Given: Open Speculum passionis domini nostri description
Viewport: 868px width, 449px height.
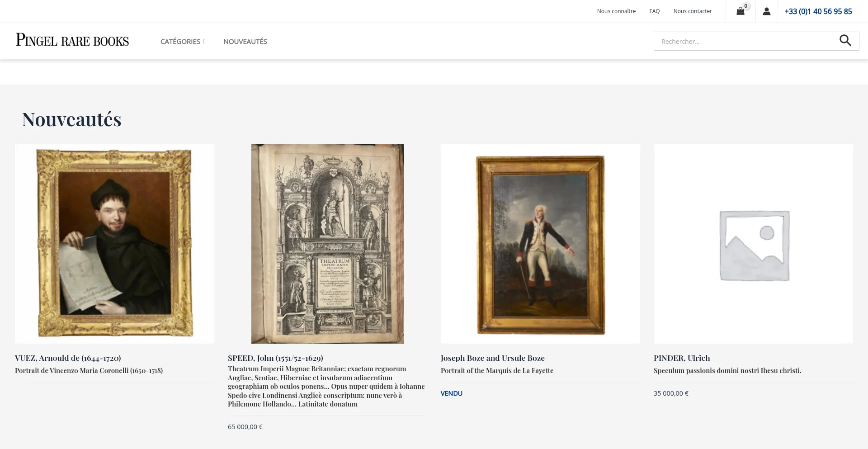Looking at the screenshot, I should 727,371.
